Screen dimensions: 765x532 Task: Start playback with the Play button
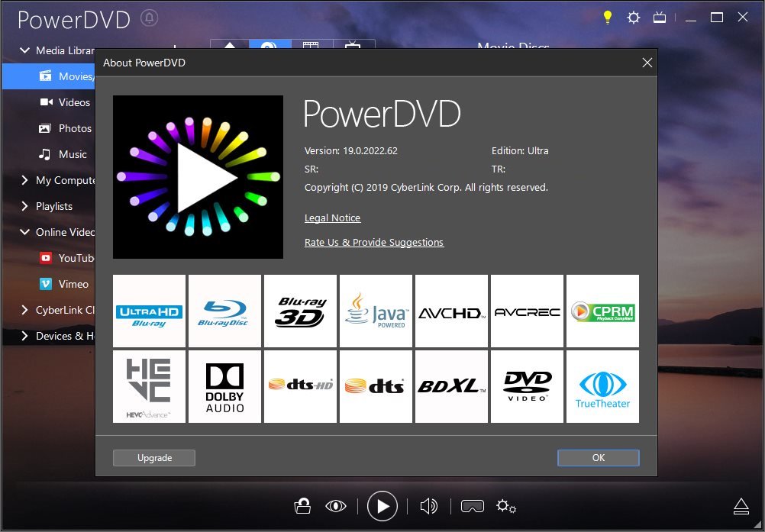click(382, 506)
